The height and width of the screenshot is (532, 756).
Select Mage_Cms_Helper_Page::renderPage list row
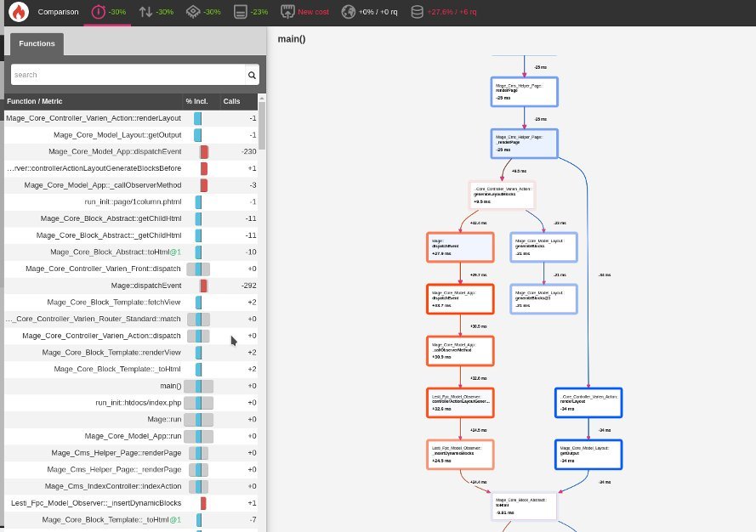click(131, 452)
